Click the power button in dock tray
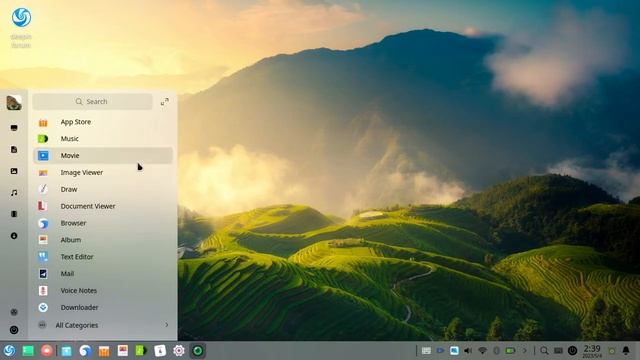640x360 pixels. tap(573, 351)
